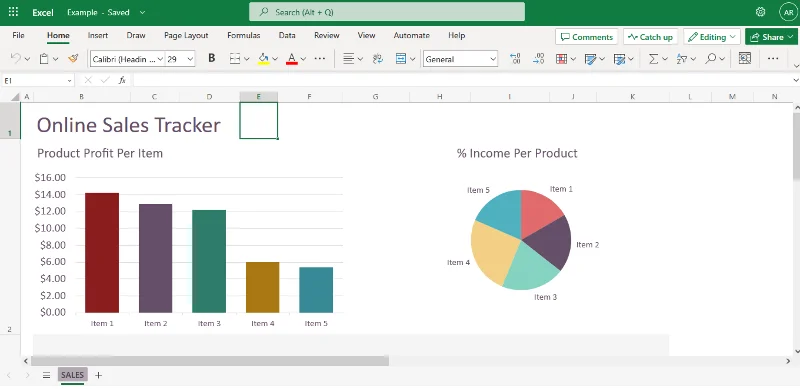Expand the Borders dropdown arrow
The height and width of the screenshot is (389, 800).
click(x=247, y=59)
